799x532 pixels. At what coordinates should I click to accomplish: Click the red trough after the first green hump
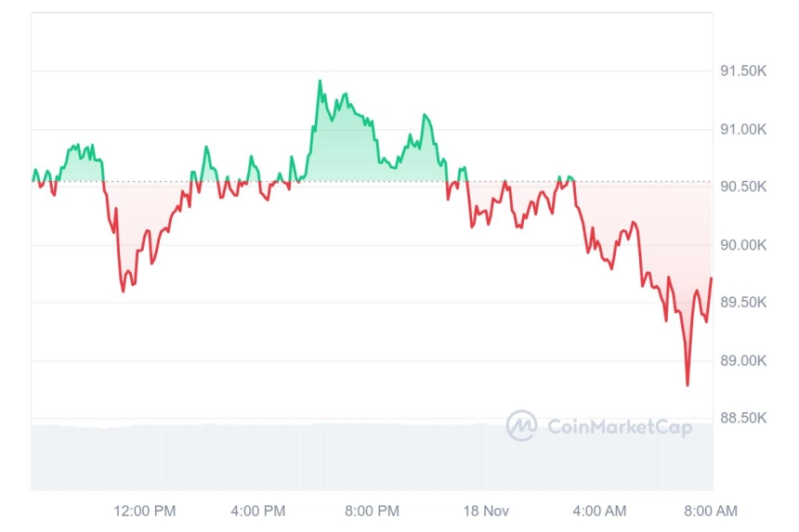pyautogui.click(x=123, y=292)
